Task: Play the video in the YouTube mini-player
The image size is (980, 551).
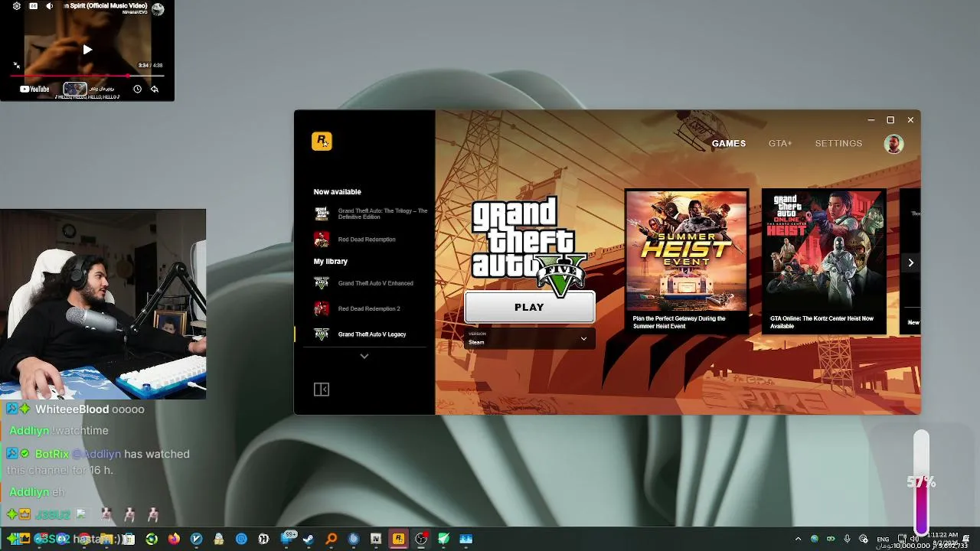Action: click(87, 50)
